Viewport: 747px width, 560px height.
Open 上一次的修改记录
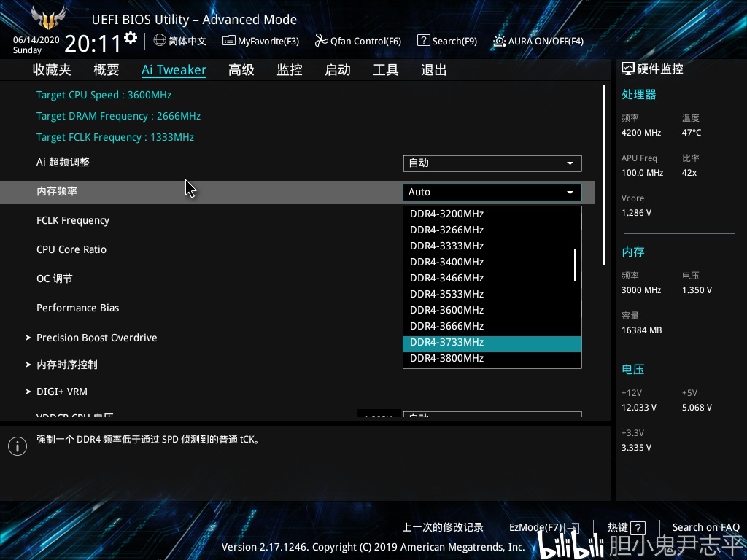pyautogui.click(x=443, y=527)
